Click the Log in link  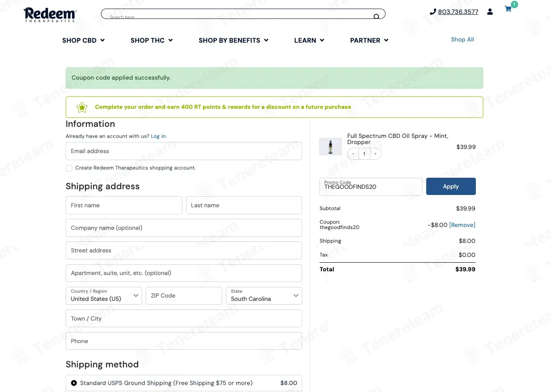coord(158,136)
